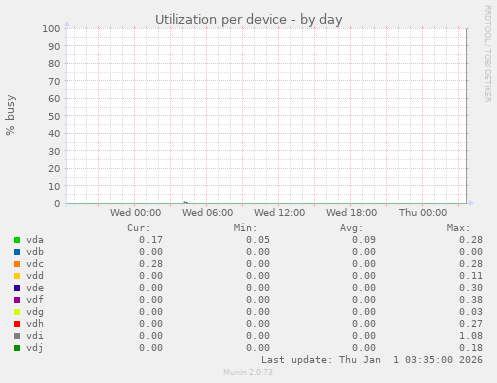Screen dimensions: 497x383
Task: Click the 'Cur:' column header
Action: (x=139, y=228)
